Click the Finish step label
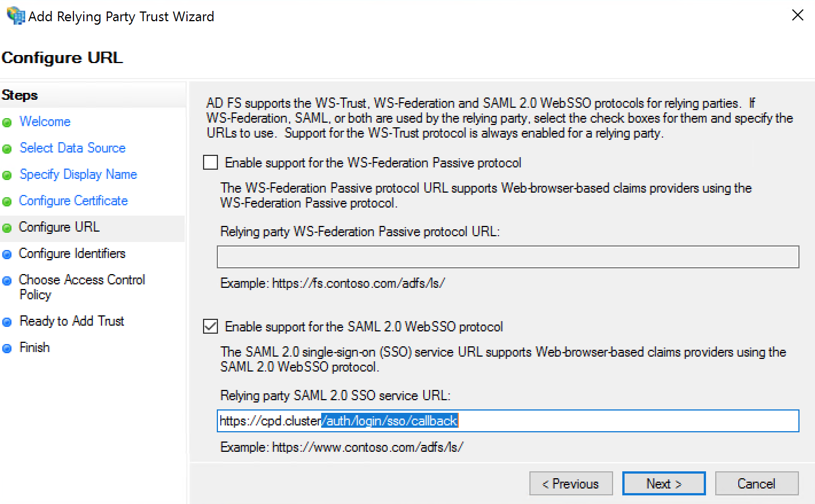815x504 pixels. pos(34,347)
